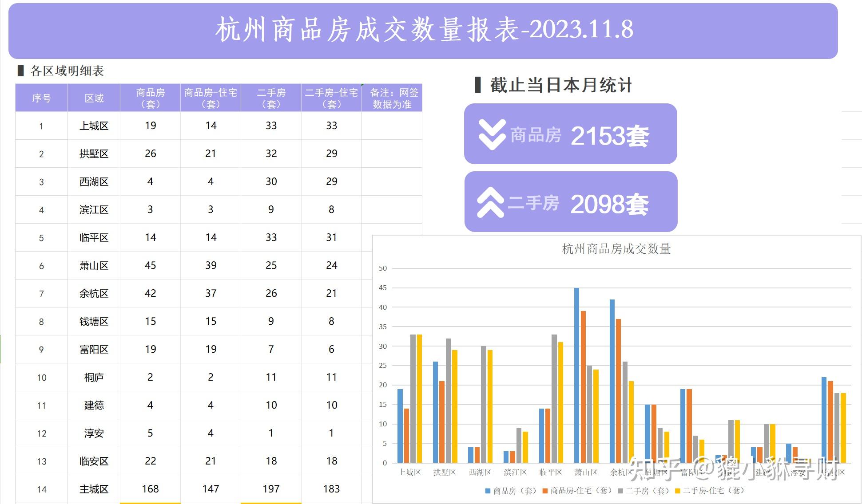This screenshot has width=862, height=504.
Task: Select the 截止当日本月统计 heading
Action: pyautogui.click(x=561, y=85)
